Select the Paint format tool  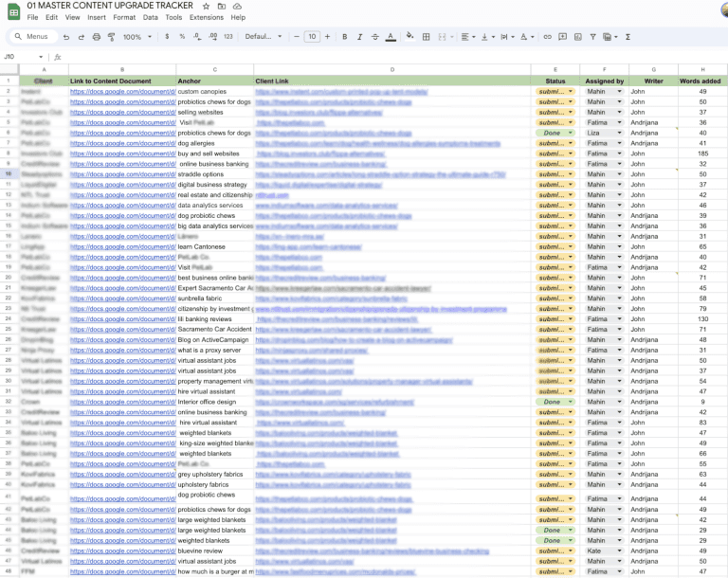[111, 37]
